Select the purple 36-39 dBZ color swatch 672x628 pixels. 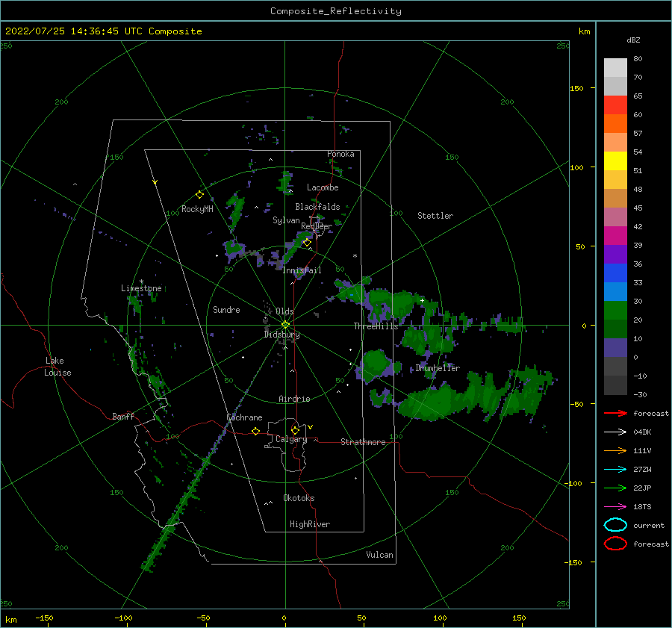[615, 254]
